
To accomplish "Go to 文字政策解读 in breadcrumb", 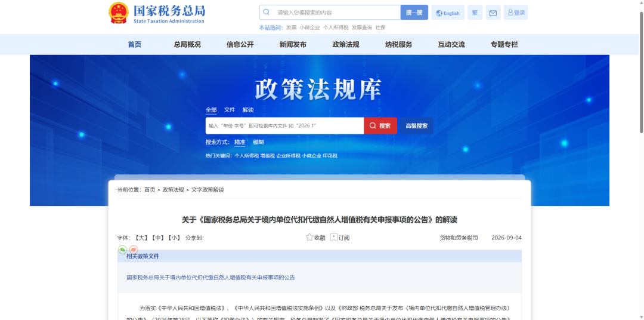I will (x=208, y=190).
